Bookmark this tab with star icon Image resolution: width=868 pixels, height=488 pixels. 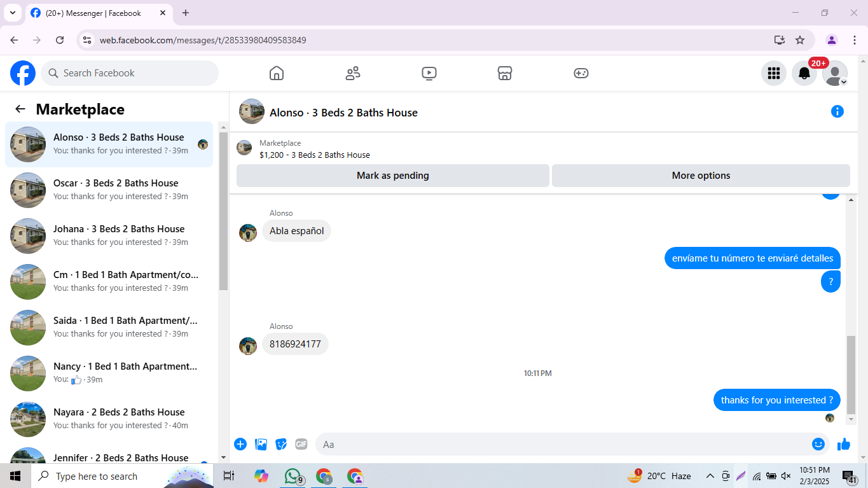(800, 40)
